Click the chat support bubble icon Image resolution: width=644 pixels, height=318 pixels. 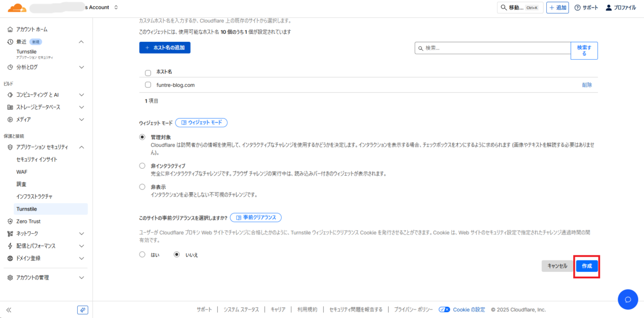627,299
